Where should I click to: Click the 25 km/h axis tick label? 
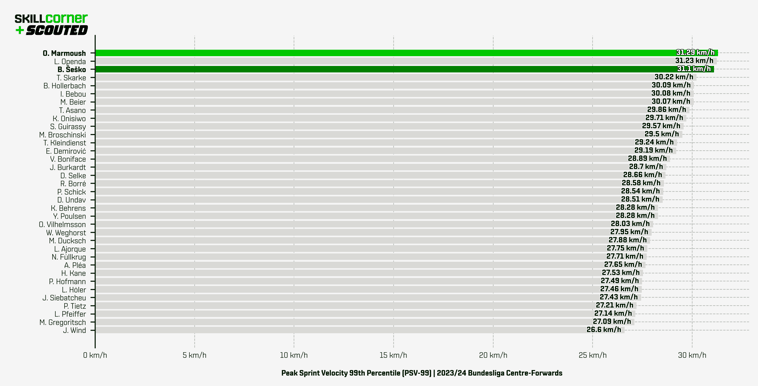coord(593,356)
